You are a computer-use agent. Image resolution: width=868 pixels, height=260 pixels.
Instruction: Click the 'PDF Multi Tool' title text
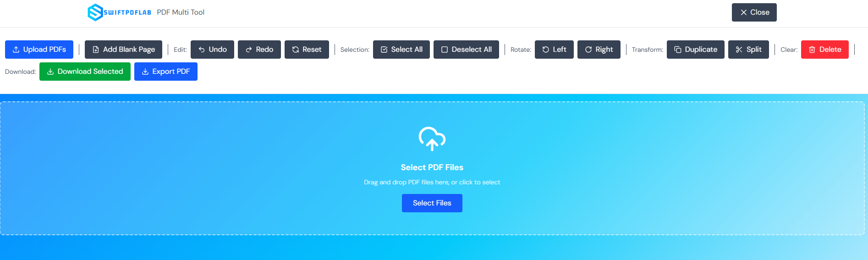[181, 12]
